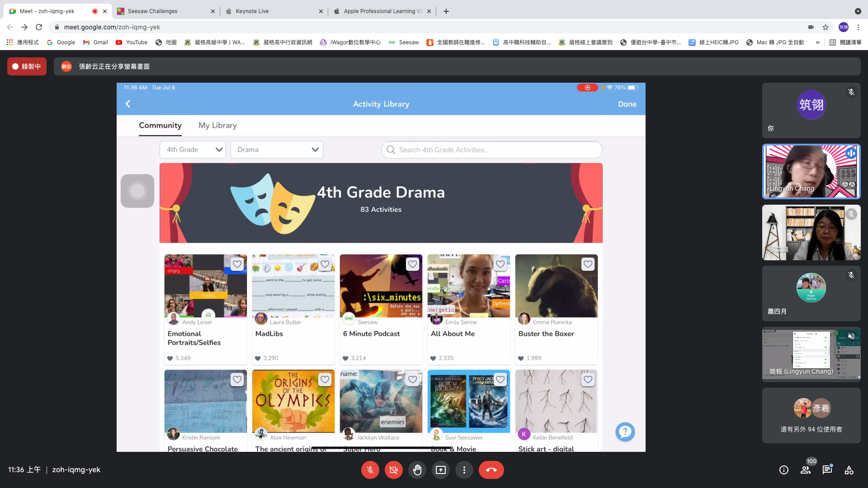This screenshot has width=868, height=488.
Task: Unmute the microphone
Action: pyautogui.click(x=370, y=470)
